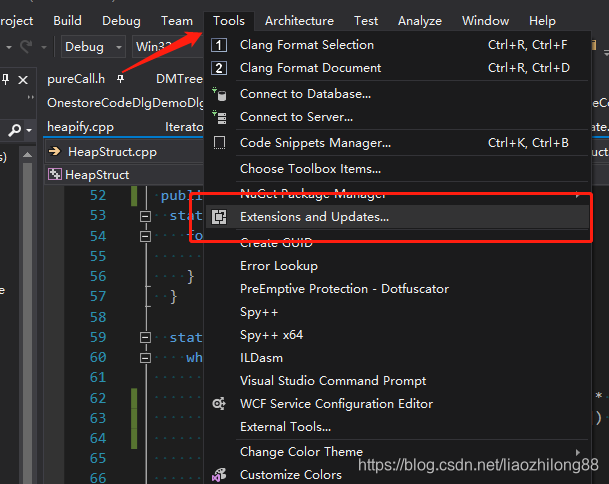This screenshot has height=484, width=609.
Task: Select Customize Colors
Action: click(397, 475)
